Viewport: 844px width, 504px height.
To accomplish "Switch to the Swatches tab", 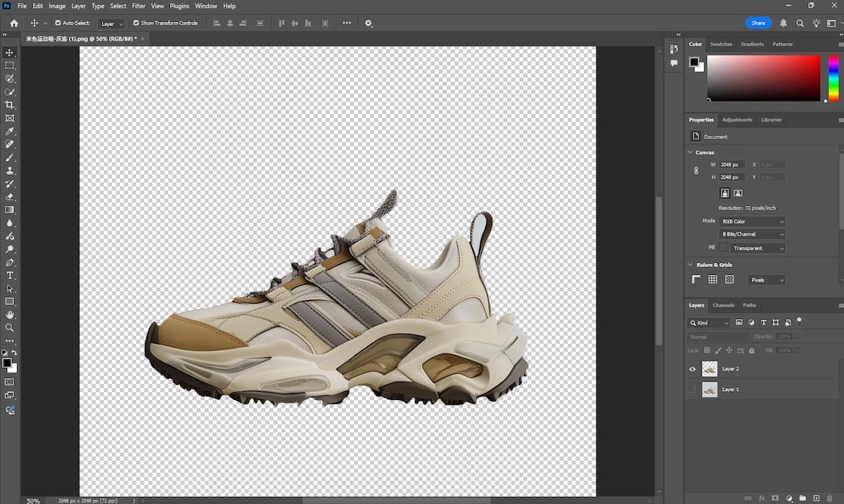I will click(x=721, y=44).
